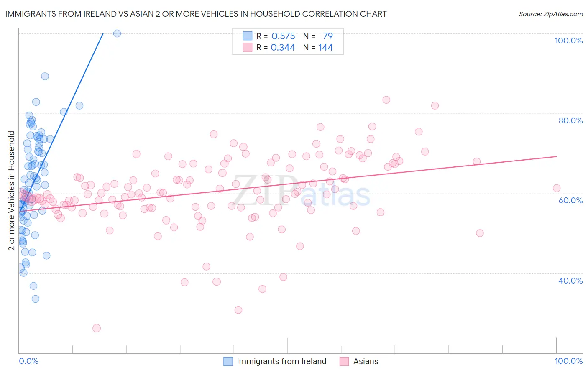588x373 pixels.
Task: Click the 100.0% y-axis label
Action: pos(569,41)
